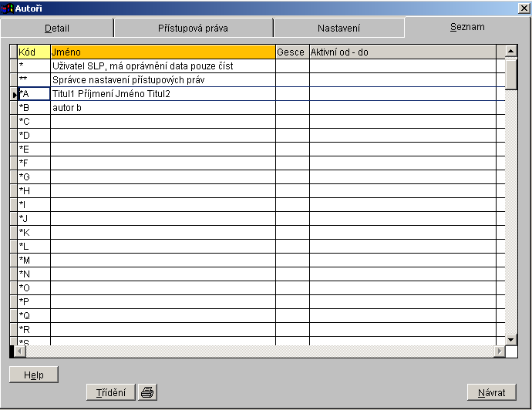Click the Jméno column header
This screenshot has width=532, height=410.
click(x=162, y=52)
